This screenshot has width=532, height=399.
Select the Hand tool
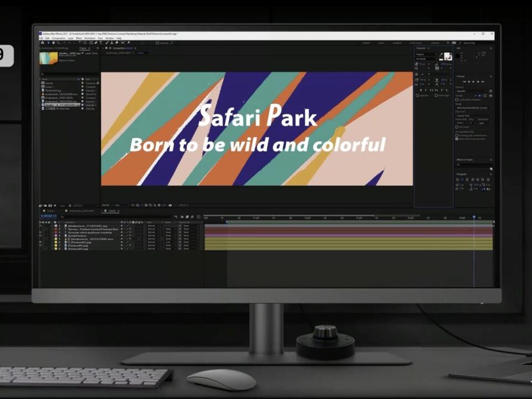point(54,43)
